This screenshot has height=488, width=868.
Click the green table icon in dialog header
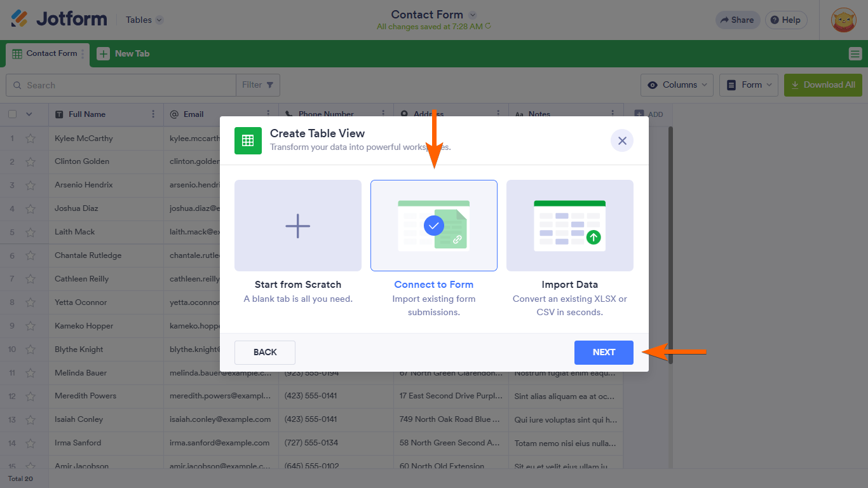[248, 140]
